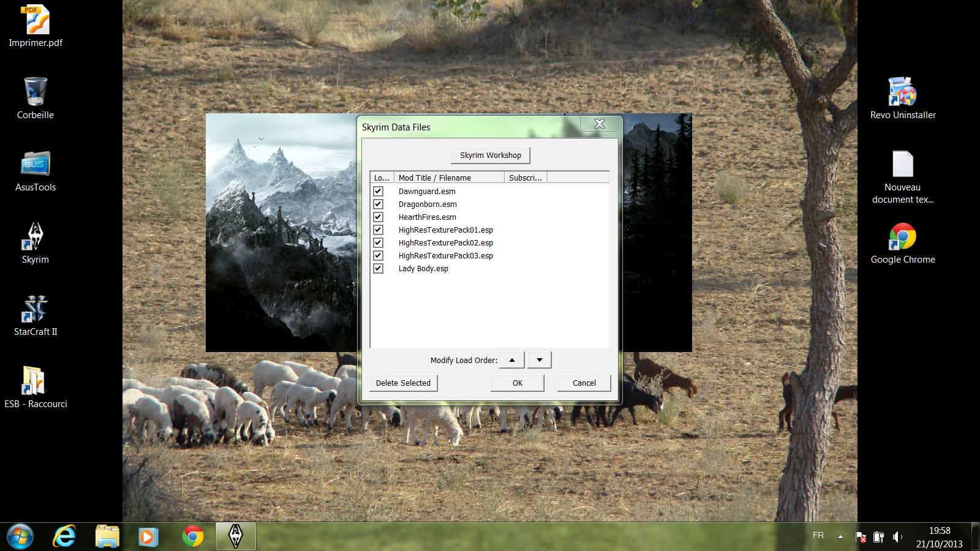Open the volume speaker tray icon

coord(897,537)
